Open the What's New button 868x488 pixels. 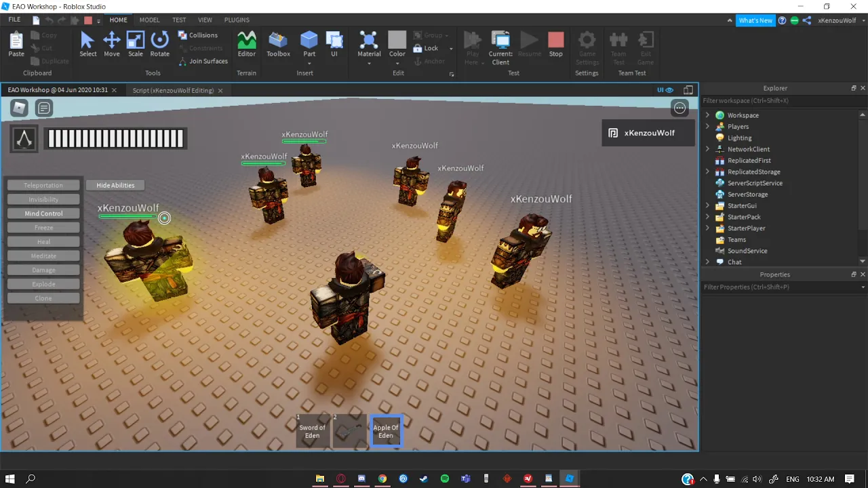coord(755,20)
